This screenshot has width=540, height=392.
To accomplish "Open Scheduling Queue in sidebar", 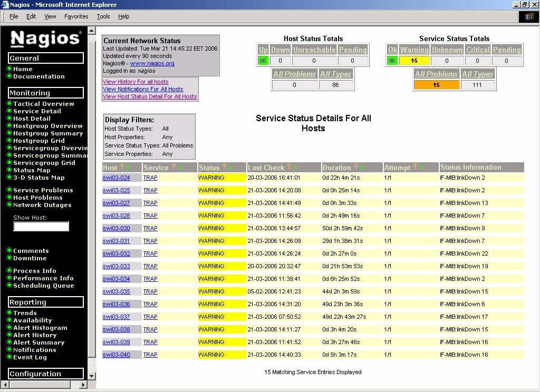I will 43,286.
